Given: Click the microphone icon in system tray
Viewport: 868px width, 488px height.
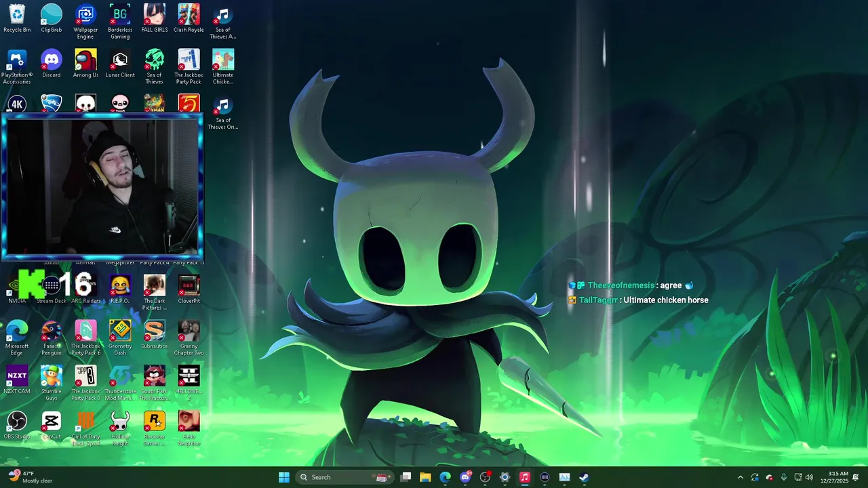Looking at the screenshot, I should coord(783,477).
